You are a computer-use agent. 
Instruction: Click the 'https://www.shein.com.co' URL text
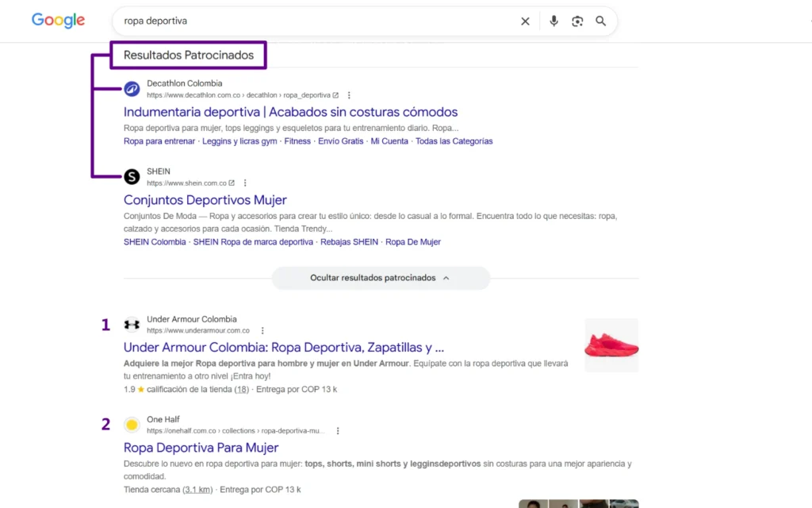186,183
